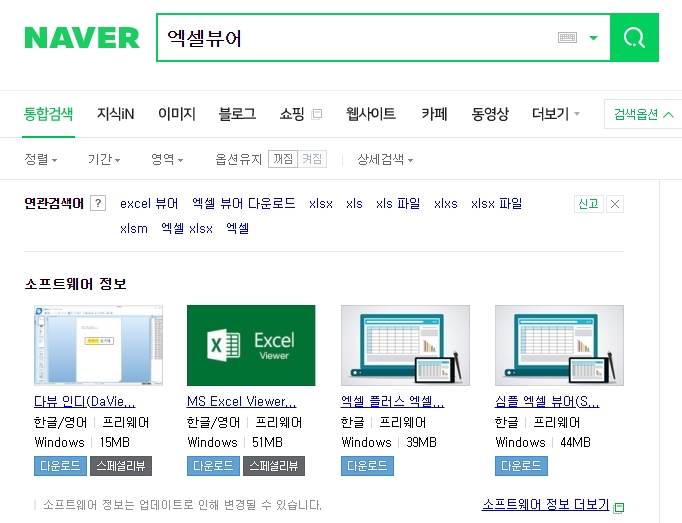The image size is (682, 523).
Task: Click the 연관검색어 help question icon
Action: pyautogui.click(x=98, y=203)
